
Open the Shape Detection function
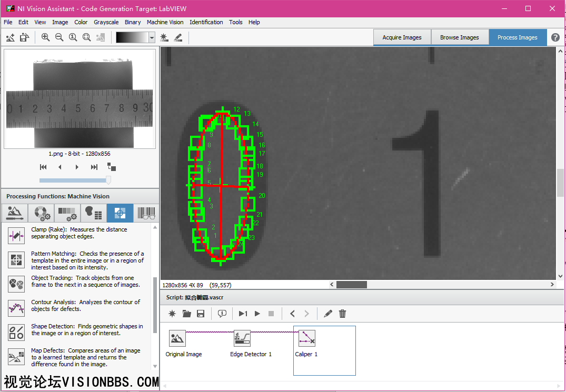[16, 332]
